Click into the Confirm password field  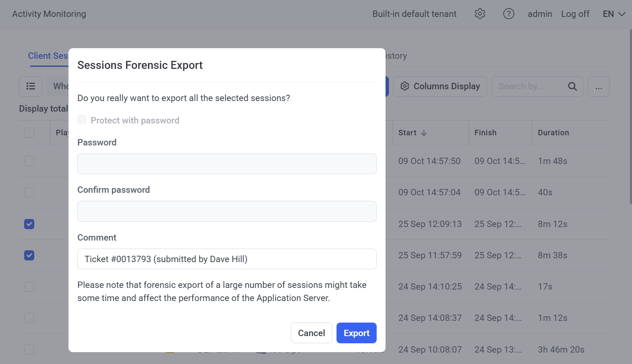(x=227, y=211)
